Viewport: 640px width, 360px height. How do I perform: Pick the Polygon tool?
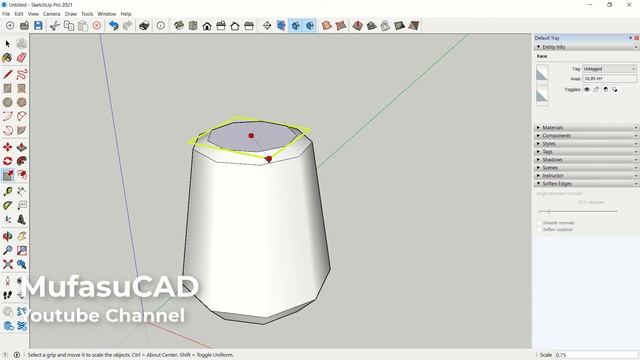(x=22, y=102)
